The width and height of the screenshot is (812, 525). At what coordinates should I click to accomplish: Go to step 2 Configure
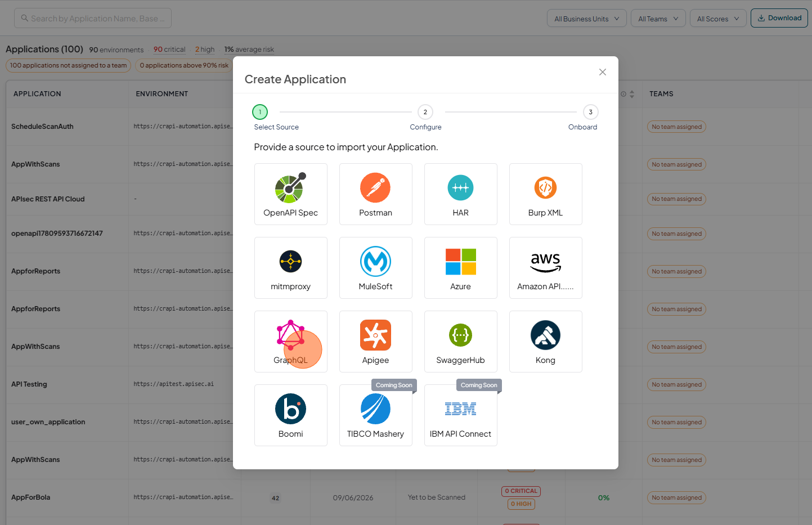(425, 112)
